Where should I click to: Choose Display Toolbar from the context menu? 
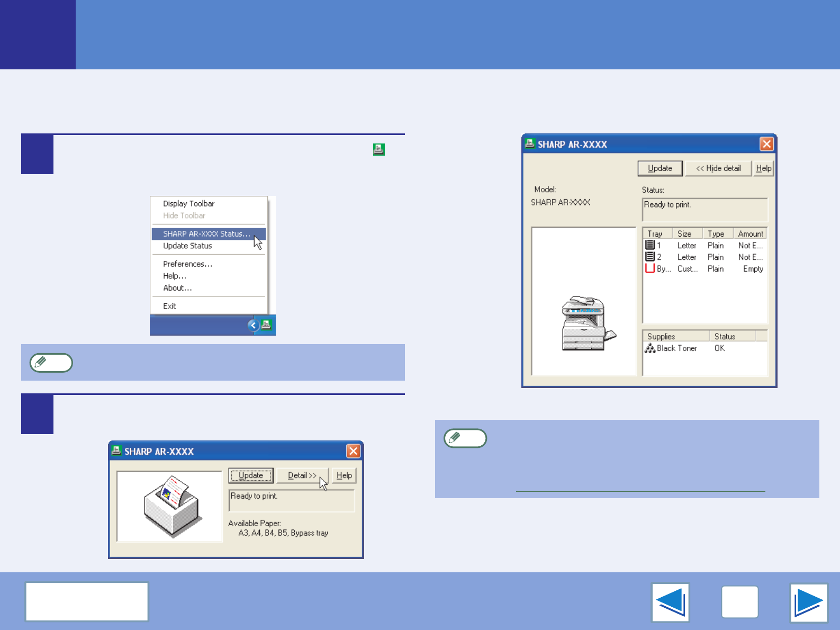[188, 203]
